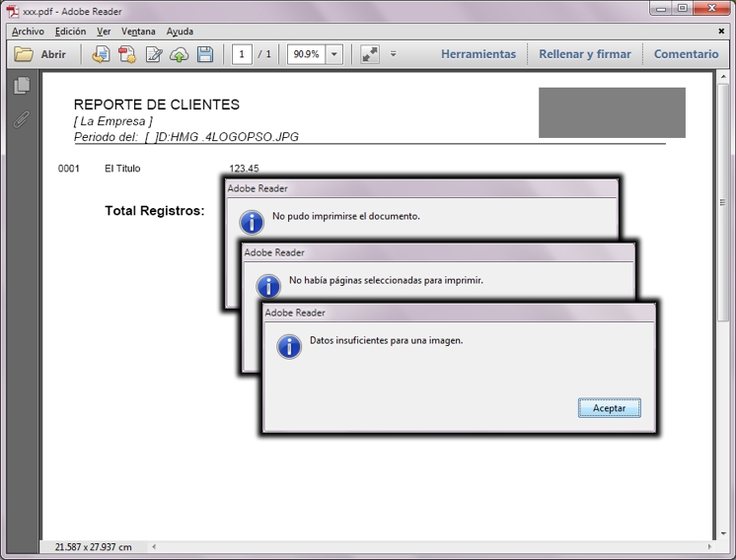736x560 pixels.
Task: Open the Archivo menu
Action: point(28,32)
